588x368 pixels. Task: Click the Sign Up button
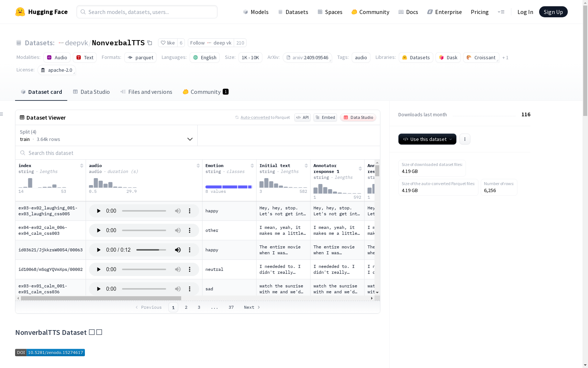[553, 12]
